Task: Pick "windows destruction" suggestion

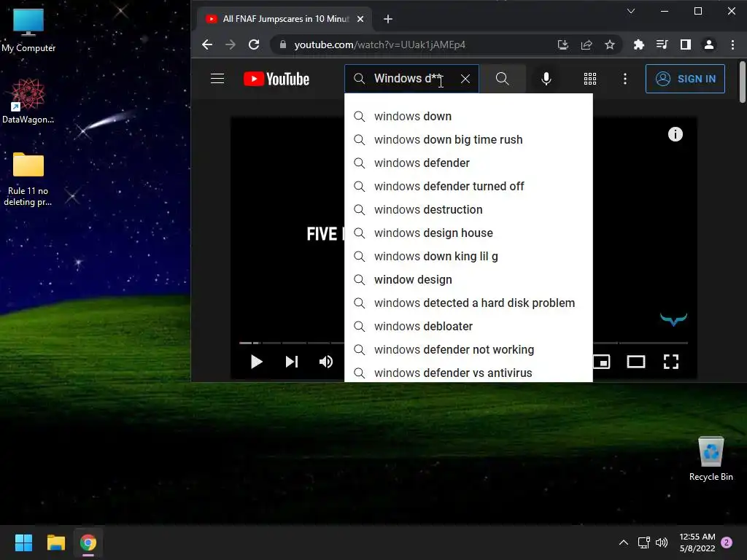Action: (469, 209)
